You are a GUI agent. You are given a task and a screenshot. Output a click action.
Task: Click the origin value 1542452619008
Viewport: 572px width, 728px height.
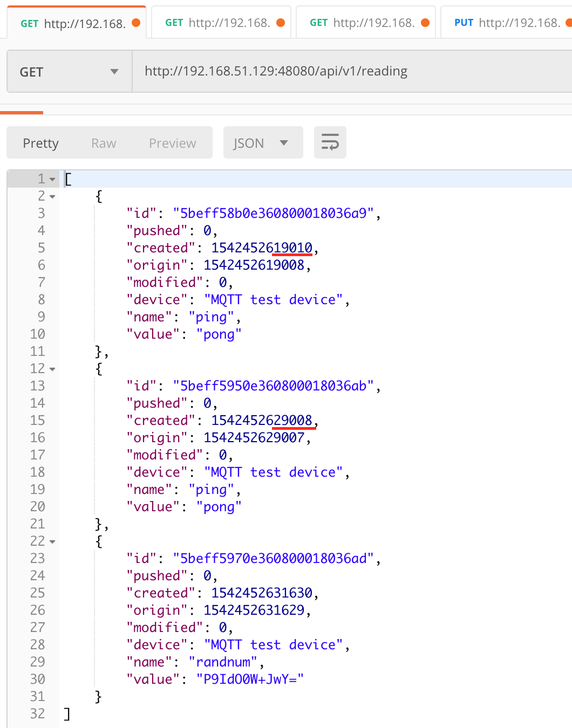pos(254,265)
